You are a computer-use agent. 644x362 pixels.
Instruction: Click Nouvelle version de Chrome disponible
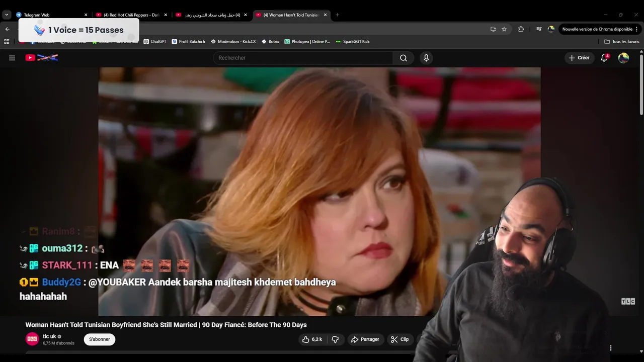597,29
